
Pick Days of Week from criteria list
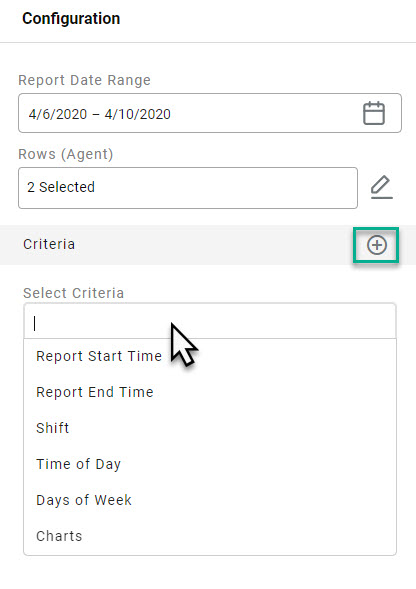coord(84,500)
